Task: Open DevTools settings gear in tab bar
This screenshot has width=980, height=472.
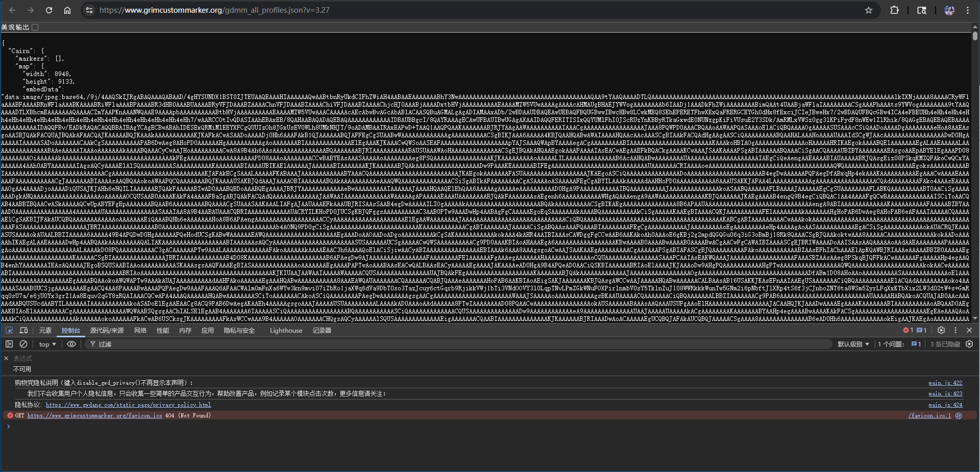Action: point(941,330)
